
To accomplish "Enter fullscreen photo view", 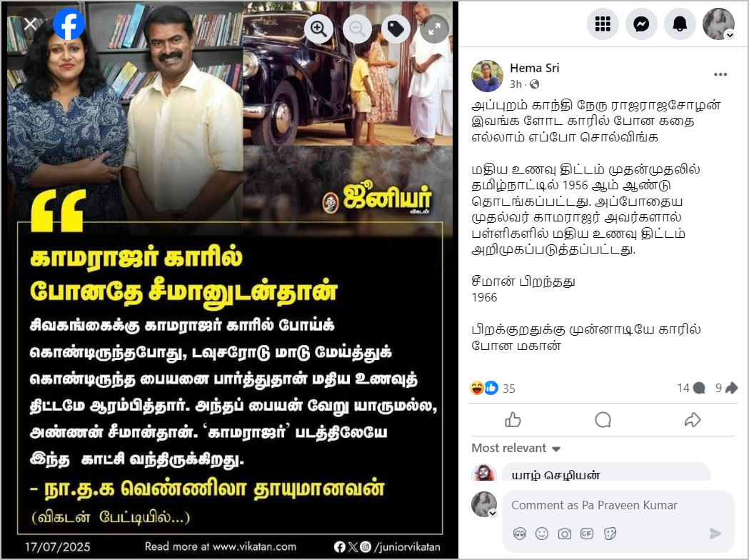I will (x=434, y=29).
